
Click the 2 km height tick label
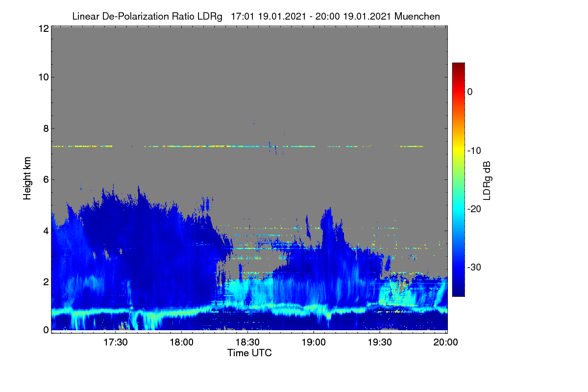(x=46, y=282)
